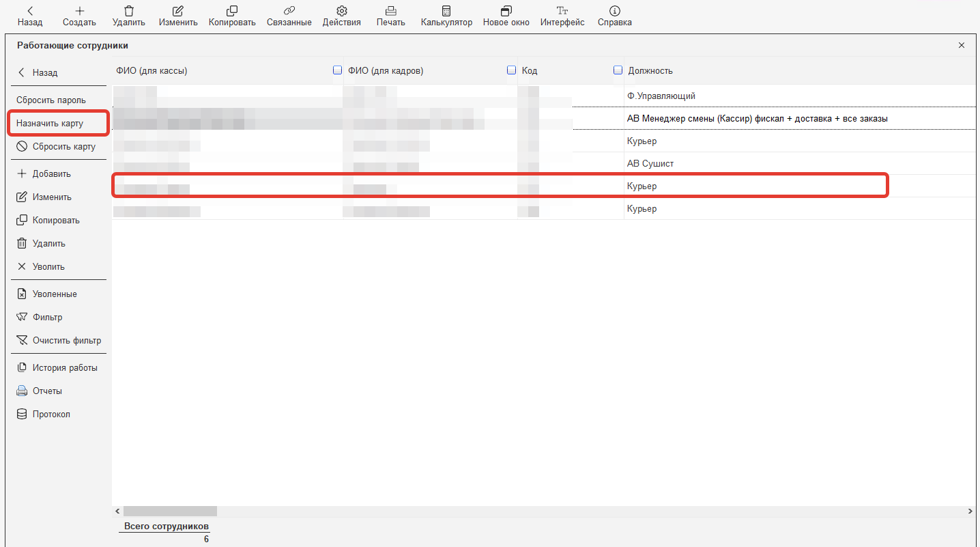Click the horizontal scrollbar left arrow
This screenshot has height=547, width=980.
tap(117, 511)
